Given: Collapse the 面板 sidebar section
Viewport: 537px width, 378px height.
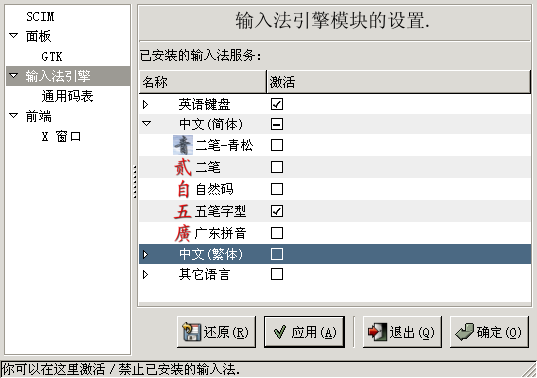Looking at the screenshot, I should coord(14,35).
